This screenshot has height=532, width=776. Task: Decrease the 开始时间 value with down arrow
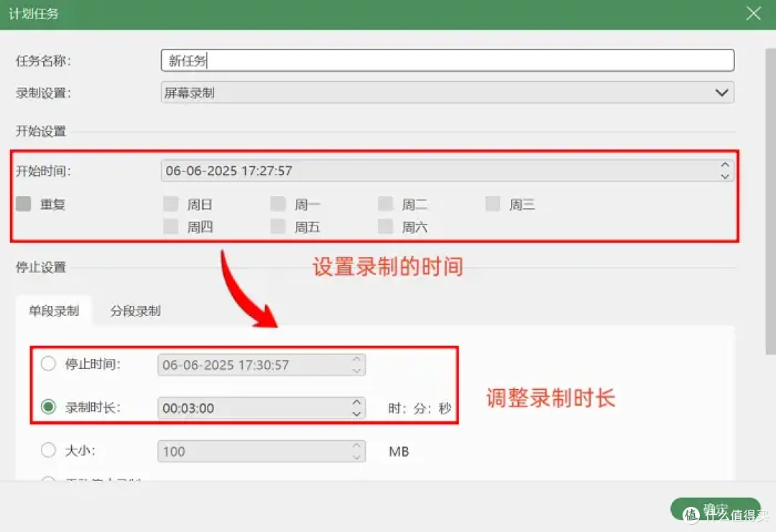click(725, 176)
